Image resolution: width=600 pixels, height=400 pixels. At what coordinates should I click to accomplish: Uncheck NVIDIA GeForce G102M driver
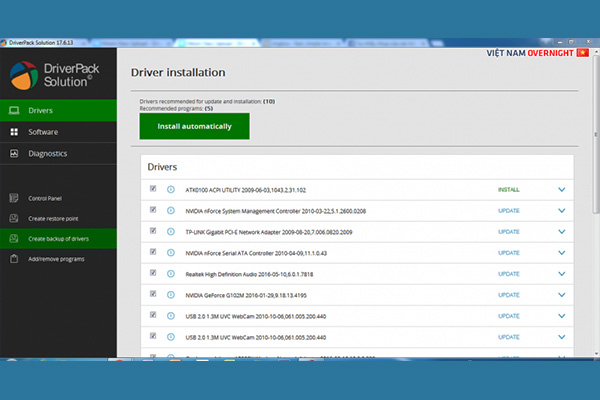click(153, 294)
